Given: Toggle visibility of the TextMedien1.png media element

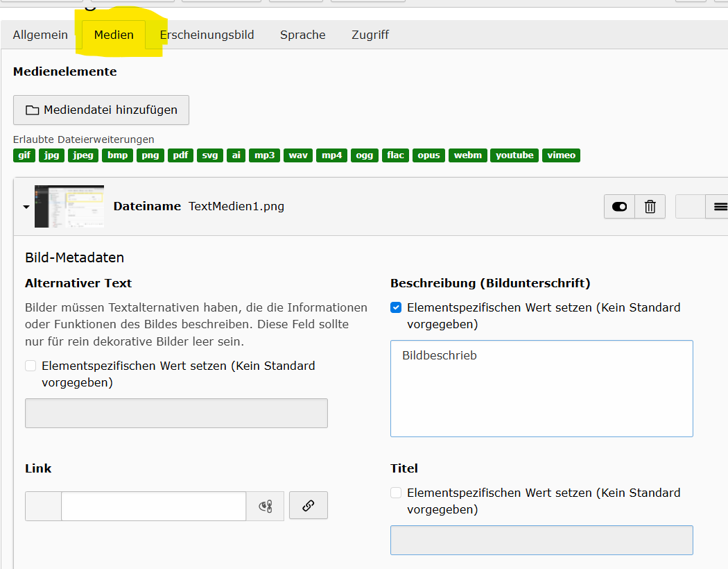Looking at the screenshot, I should coord(619,207).
